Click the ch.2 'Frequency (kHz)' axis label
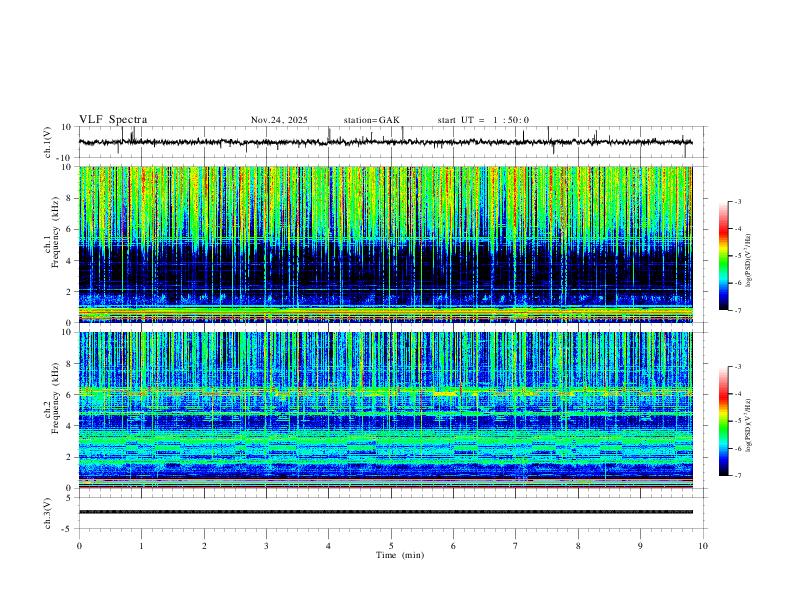Image resolution: width=792 pixels, height=612 pixels. 55,398
